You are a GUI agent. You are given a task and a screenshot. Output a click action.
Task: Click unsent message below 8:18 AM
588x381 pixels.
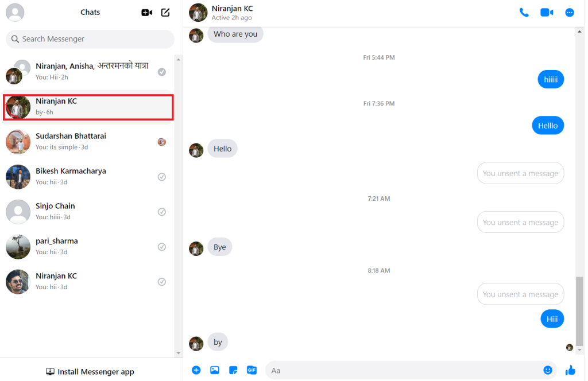point(520,294)
